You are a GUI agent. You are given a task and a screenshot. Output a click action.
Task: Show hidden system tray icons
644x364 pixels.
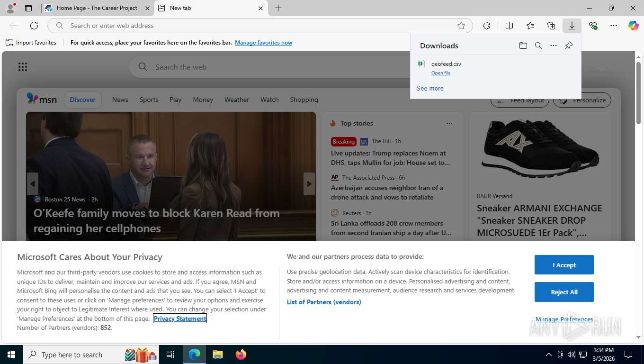pos(548,355)
